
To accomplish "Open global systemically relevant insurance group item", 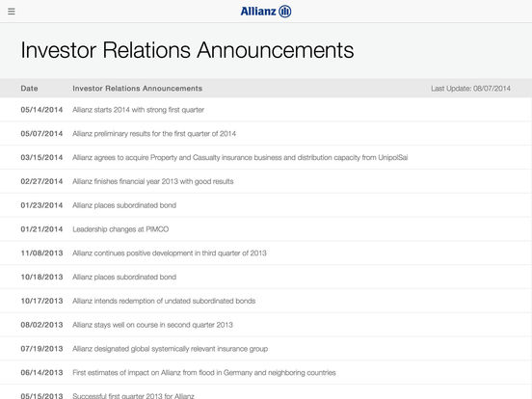I will [x=266, y=349].
